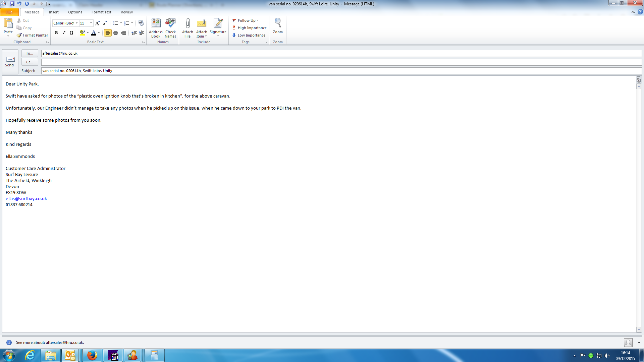Open the ellas@surfbay.co.uk email link
644x362 pixels.
pyautogui.click(x=26, y=198)
